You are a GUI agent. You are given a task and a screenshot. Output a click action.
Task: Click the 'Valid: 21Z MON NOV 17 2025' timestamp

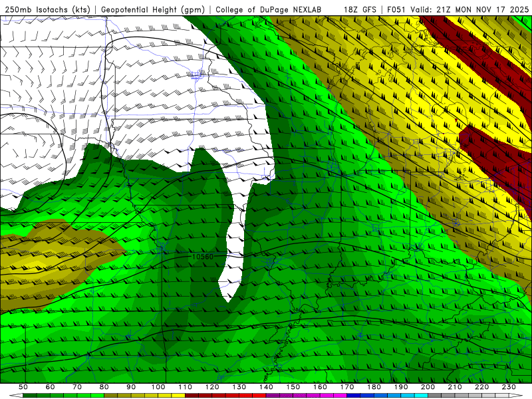[x=469, y=10]
